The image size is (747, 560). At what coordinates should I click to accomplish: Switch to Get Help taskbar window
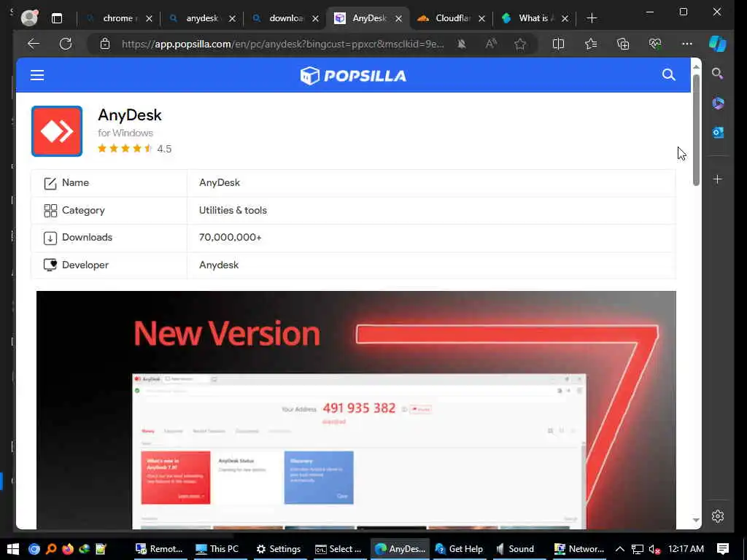460,549
